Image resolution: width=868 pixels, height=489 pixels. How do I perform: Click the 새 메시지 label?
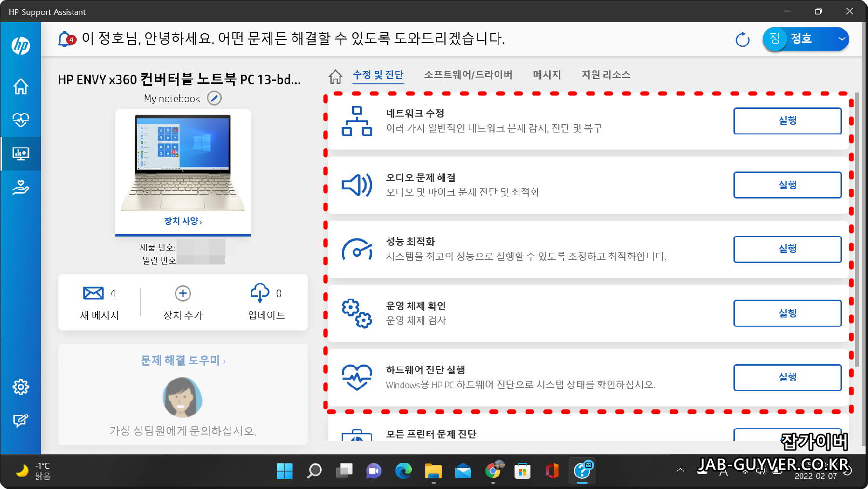point(99,315)
